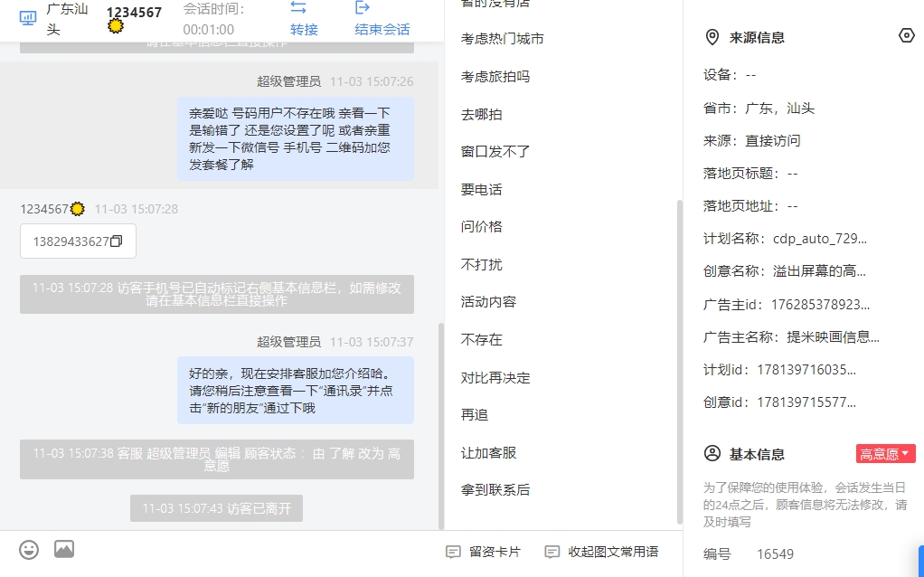This screenshot has height=577, width=924.
Task: Click the 广告主id 176285378923 row
Action: pyautogui.click(x=786, y=305)
